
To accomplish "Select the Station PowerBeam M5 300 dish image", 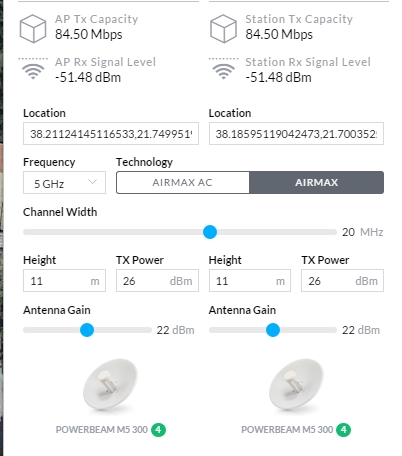I will click(296, 384).
